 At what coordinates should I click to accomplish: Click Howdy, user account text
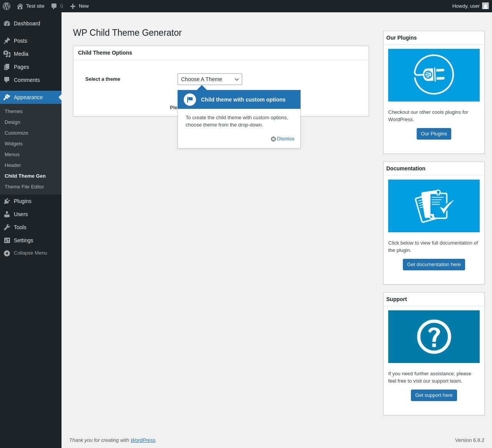click(466, 6)
